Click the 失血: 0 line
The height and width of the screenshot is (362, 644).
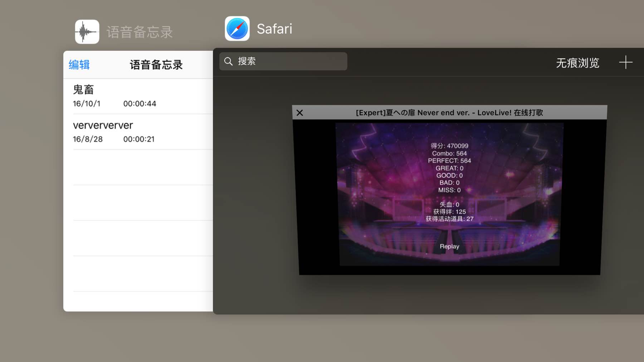point(449,205)
